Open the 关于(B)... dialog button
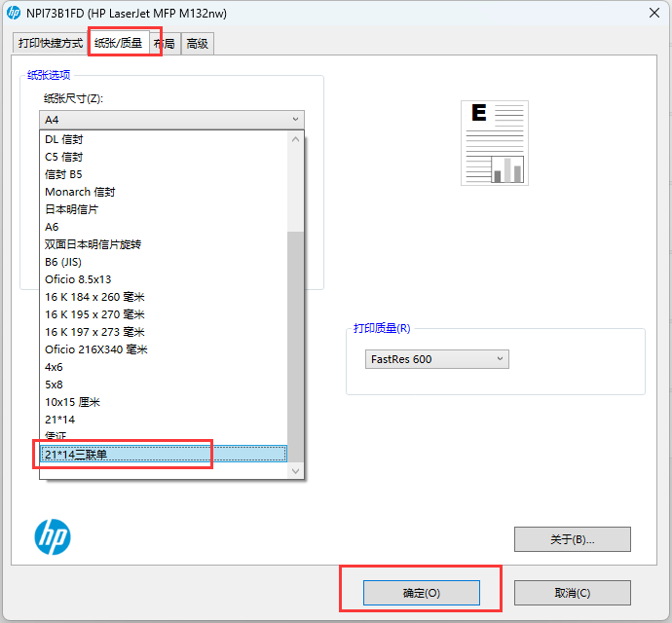672x623 pixels. point(572,539)
